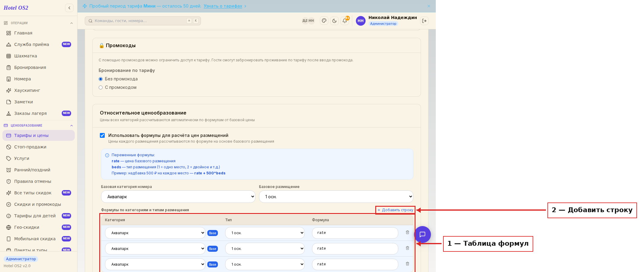Select the 'С промокодом' radio option
Screen dimensions: 644x272
click(101, 87)
